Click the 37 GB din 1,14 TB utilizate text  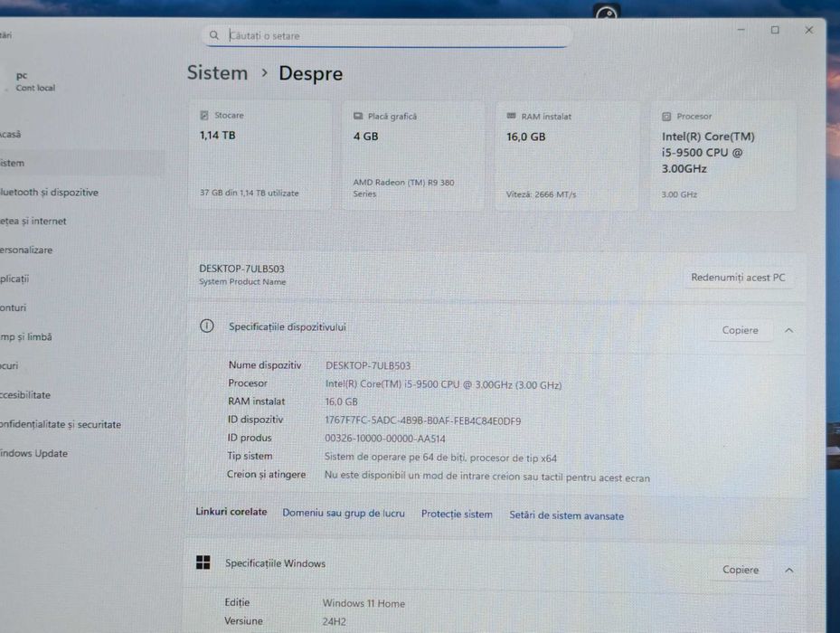[250, 193]
